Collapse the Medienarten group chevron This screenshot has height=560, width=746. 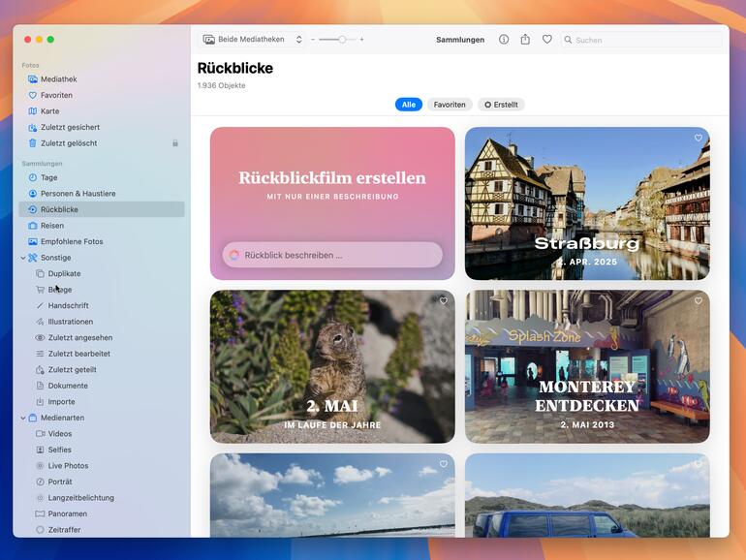pyautogui.click(x=23, y=418)
